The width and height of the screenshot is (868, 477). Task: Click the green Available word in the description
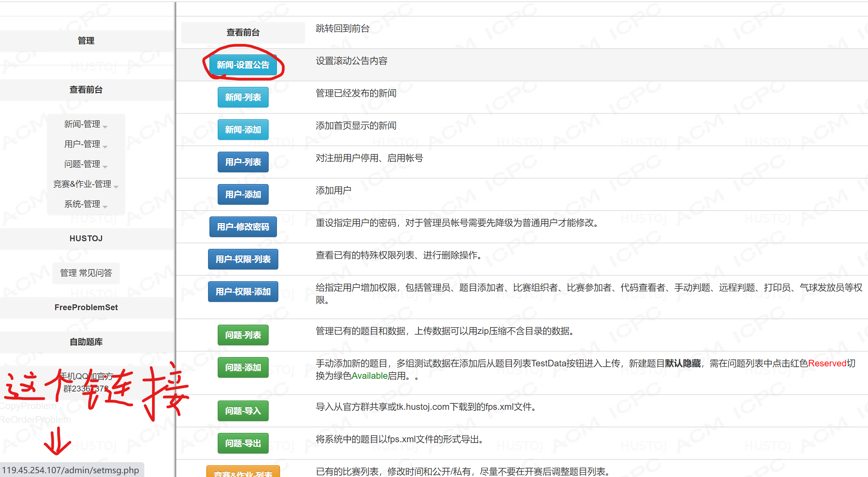pos(370,376)
